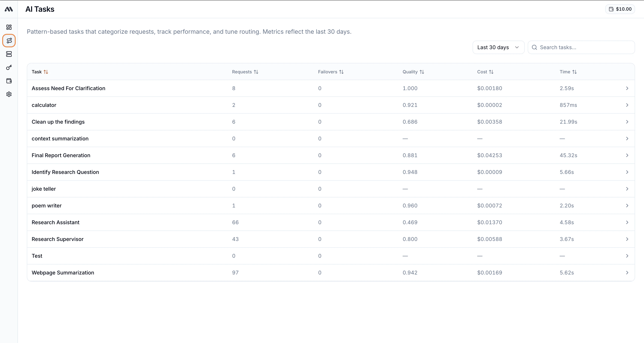Sort by the Task column header

tap(40, 72)
